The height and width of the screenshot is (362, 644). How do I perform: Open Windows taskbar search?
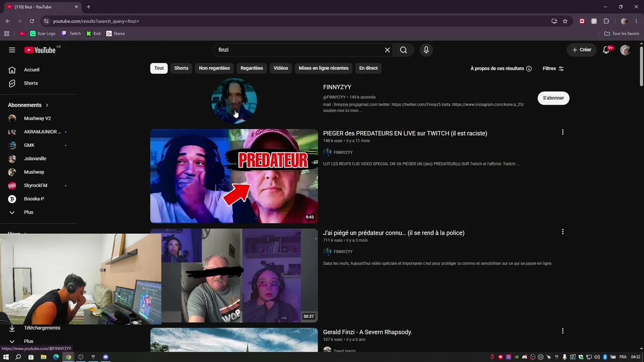click(x=18, y=357)
